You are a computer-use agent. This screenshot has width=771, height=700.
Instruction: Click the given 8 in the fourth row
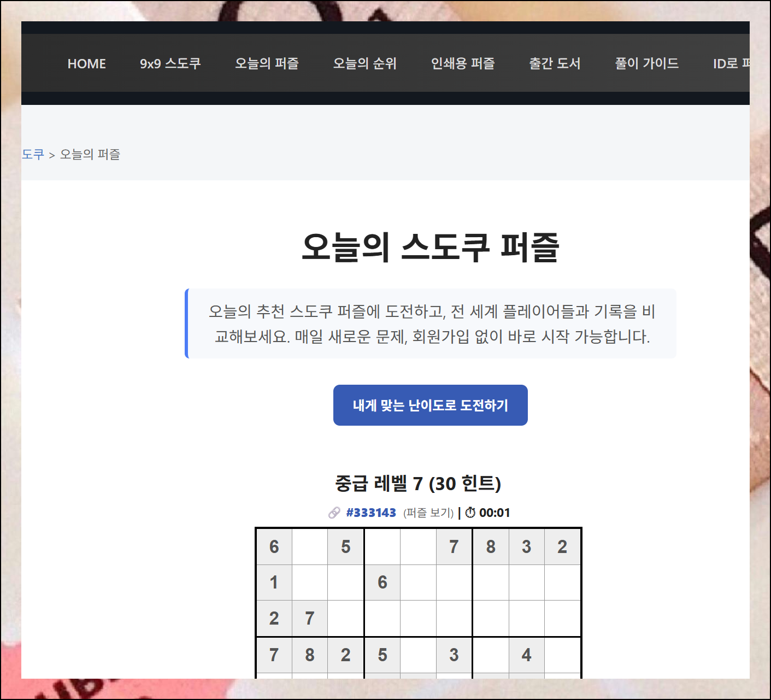[x=310, y=655]
